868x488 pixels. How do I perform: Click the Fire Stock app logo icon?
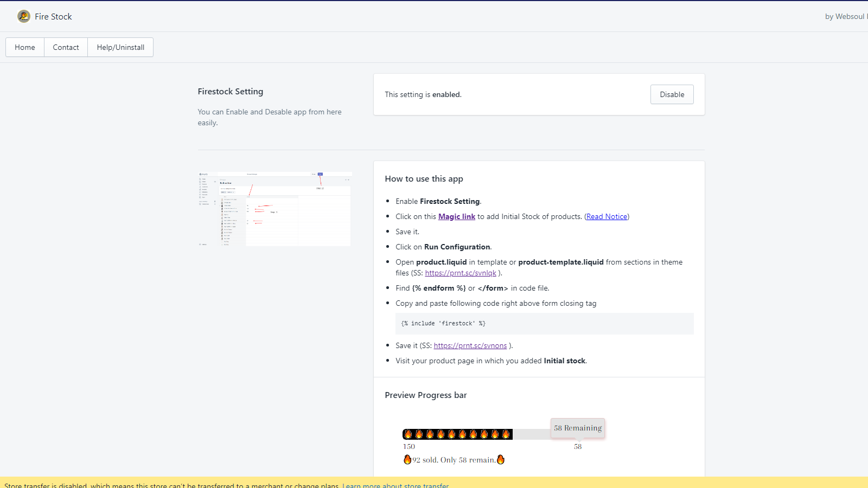click(x=24, y=16)
